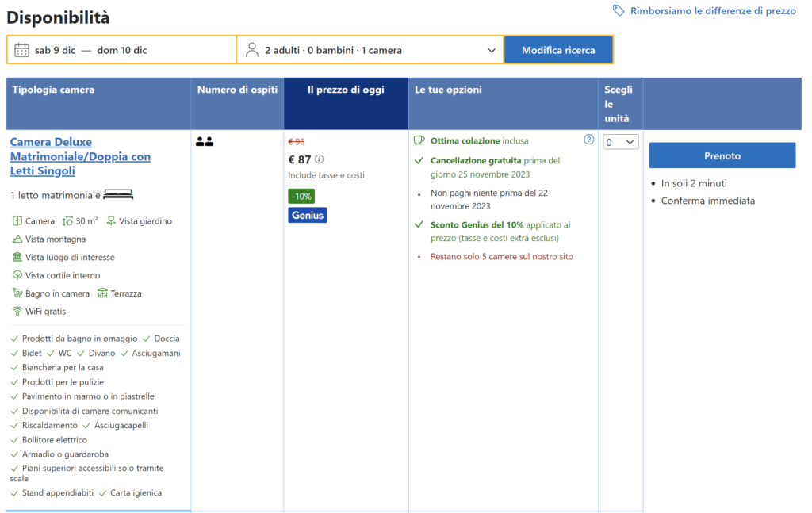This screenshot has width=812, height=513.
Task: Click the info icon next to € 87
Action: [320, 159]
